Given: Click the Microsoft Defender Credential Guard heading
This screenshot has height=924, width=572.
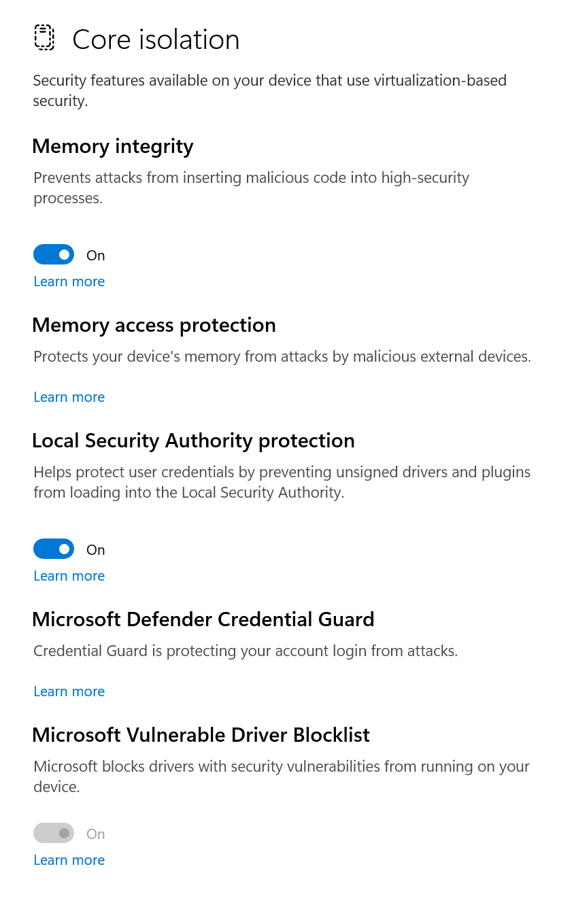Looking at the screenshot, I should click(x=203, y=620).
